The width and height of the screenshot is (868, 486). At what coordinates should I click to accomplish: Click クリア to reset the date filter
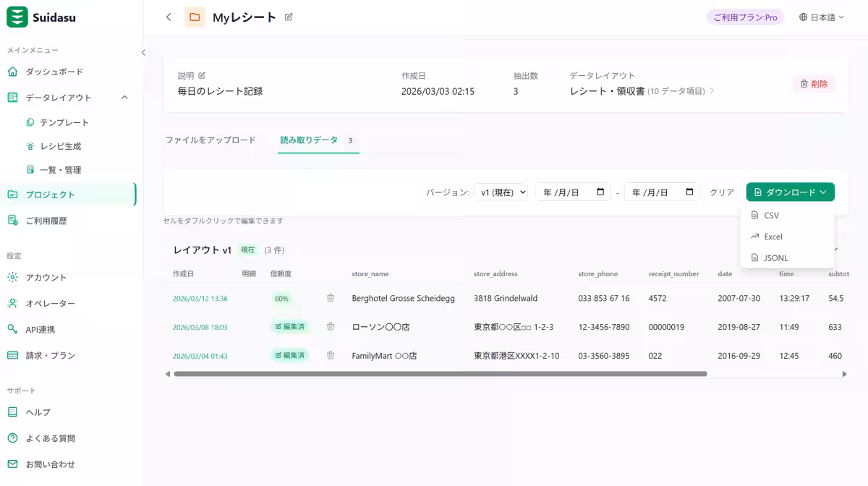pos(720,192)
